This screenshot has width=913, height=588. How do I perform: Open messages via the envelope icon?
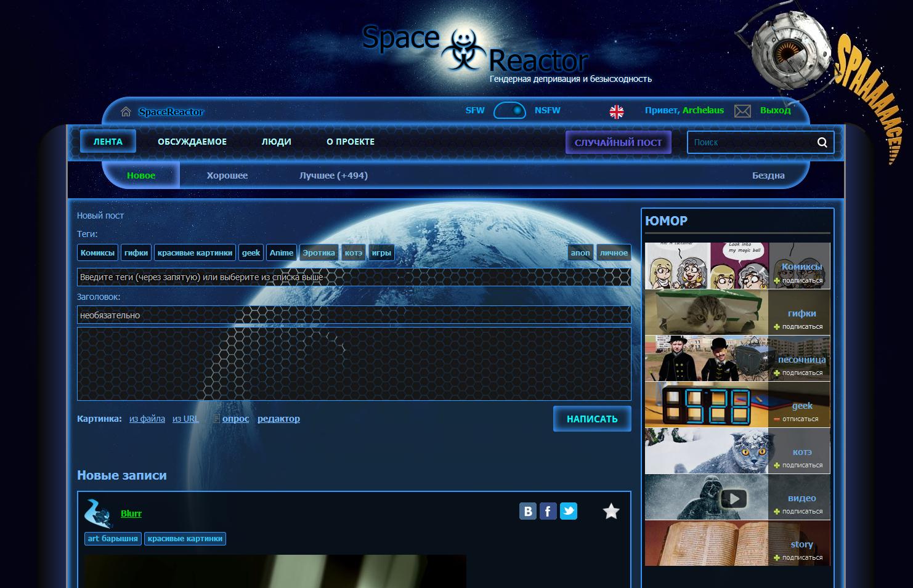742,111
